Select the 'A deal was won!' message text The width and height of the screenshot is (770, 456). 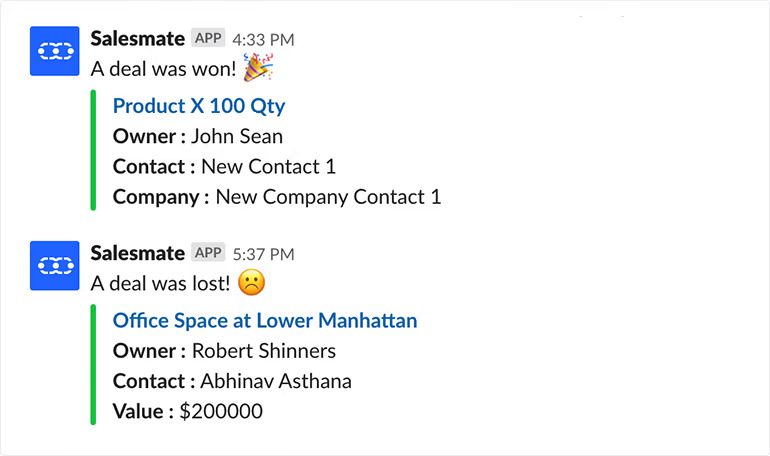[164, 69]
